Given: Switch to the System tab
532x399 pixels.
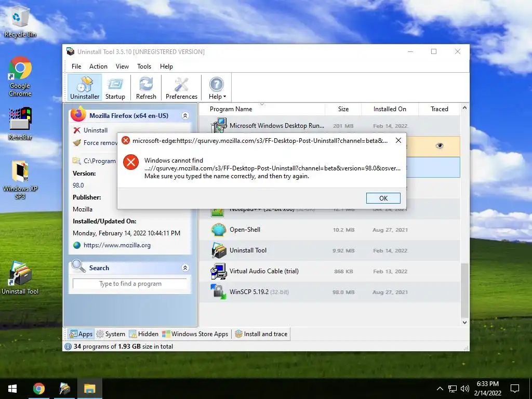Looking at the screenshot, I should pos(111,334).
